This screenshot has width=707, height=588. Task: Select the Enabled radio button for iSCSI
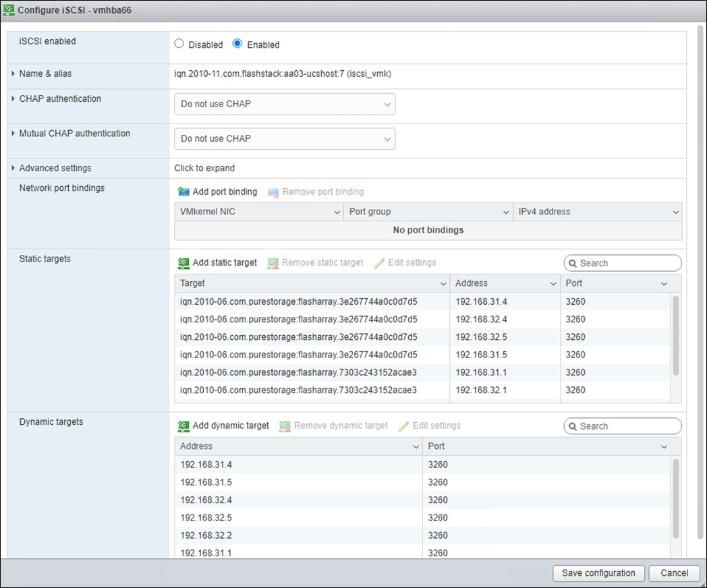coord(237,43)
